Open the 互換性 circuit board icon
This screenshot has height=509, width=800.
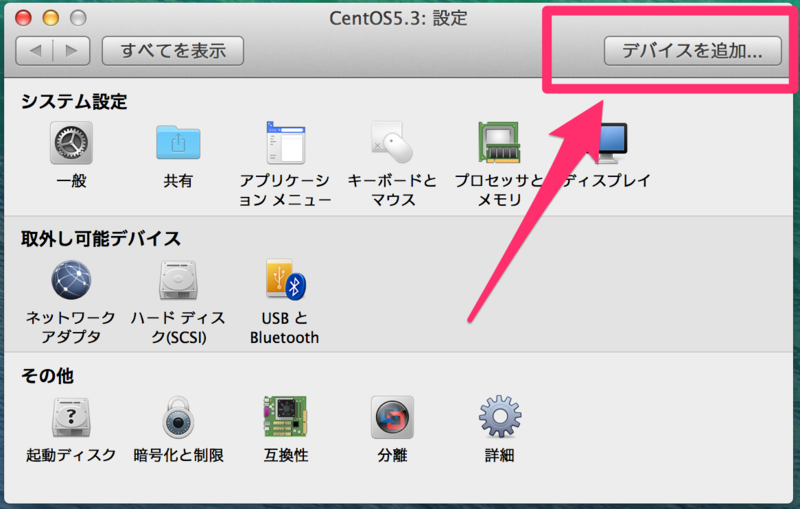(x=285, y=417)
